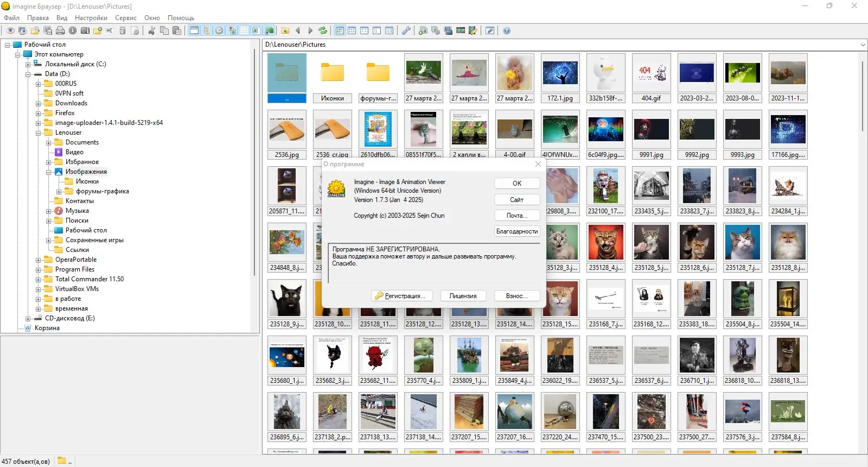This screenshot has width=868, height=467.
Task: Open the Файл menu
Action: (x=11, y=18)
